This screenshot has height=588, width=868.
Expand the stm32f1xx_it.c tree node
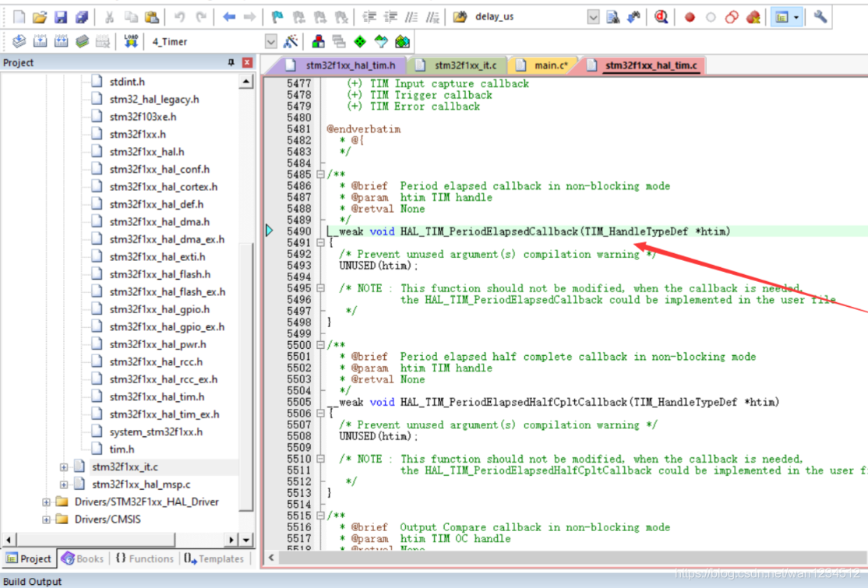pos(64,467)
